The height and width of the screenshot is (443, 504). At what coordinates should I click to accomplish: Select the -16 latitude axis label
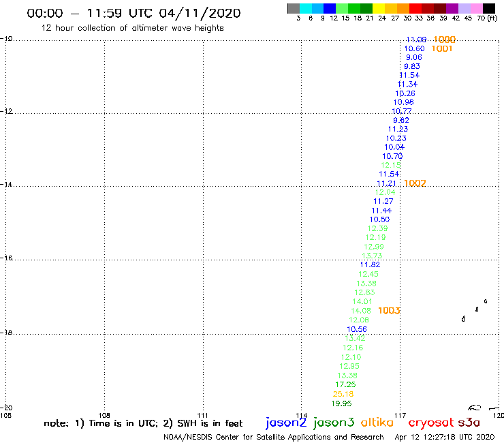point(6,258)
